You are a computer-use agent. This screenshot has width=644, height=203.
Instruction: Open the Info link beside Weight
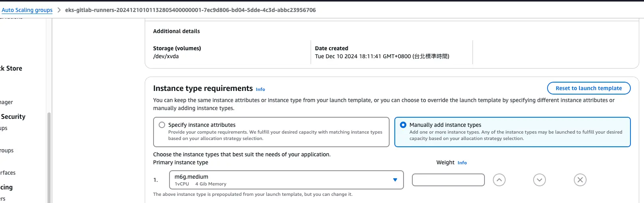tap(462, 163)
